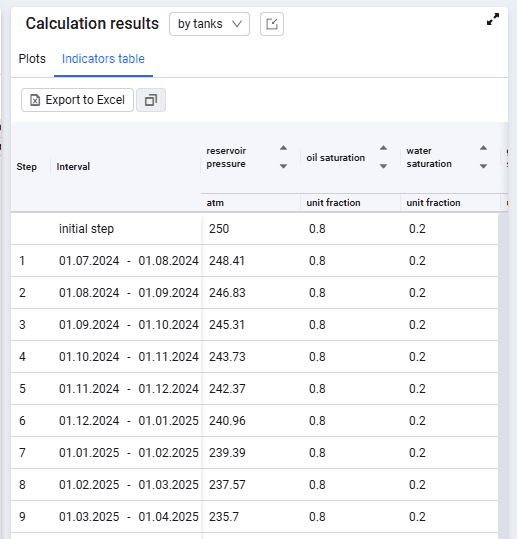Click interval 01.07.2024 - 01.08.2024
This screenshot has width=517, height=539.
click(129, 261)
